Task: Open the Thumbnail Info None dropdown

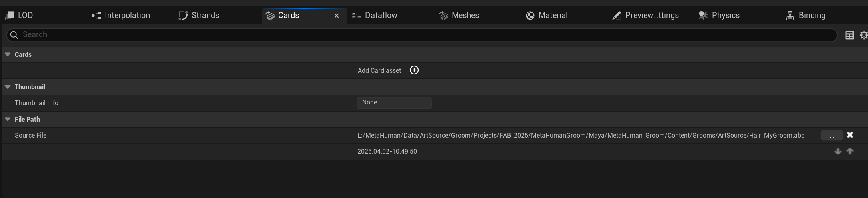Action: coord(394,103)
